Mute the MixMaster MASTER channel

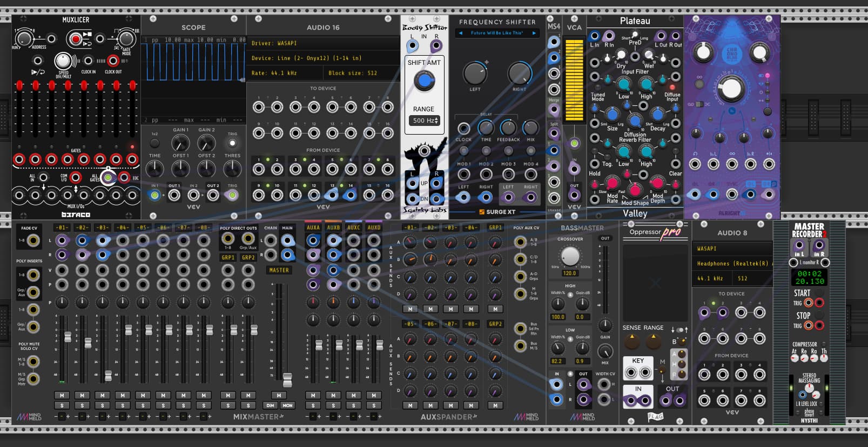click(279, 396)
